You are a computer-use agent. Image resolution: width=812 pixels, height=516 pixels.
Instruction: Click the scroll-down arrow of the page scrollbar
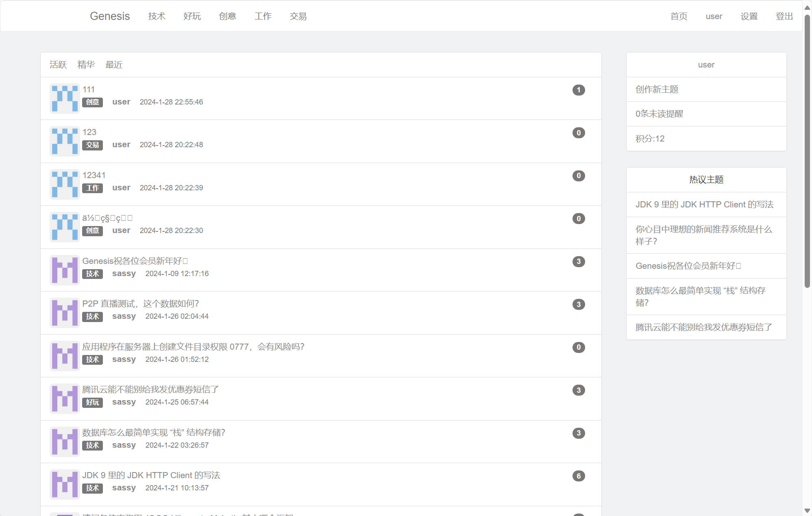[x=807, y=511]
